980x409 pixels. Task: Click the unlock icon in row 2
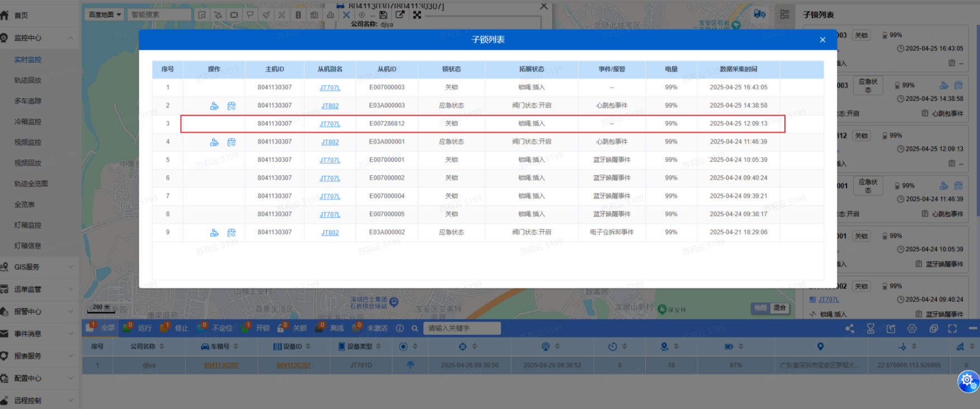pyautogui.click(x=214, y=106)
